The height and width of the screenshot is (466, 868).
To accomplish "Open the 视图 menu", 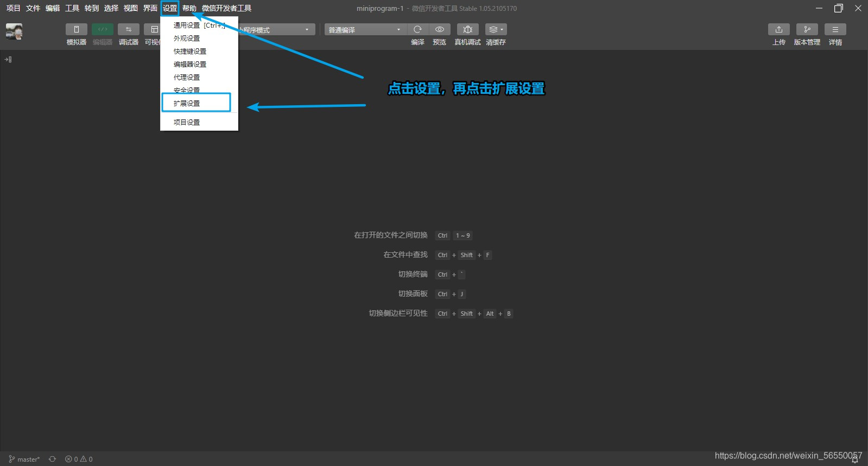I will click(x=131, y=8).
